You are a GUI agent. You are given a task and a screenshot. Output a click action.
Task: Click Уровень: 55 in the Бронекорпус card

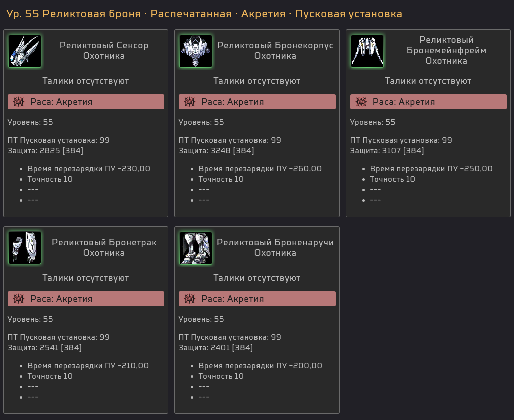(x=201, y=122)
